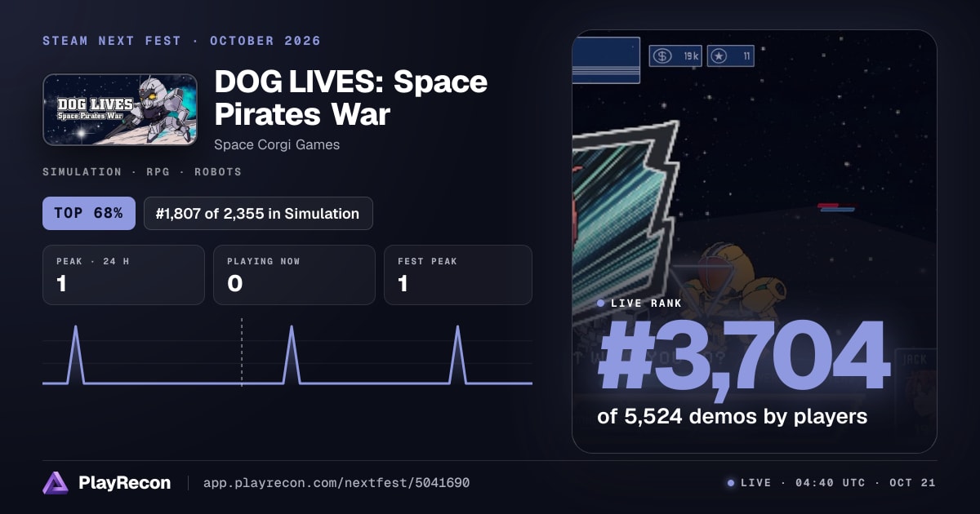Click the 04:40 UTC timestamp
Viewport: 980px width, 514px height.
pos(831,483)
